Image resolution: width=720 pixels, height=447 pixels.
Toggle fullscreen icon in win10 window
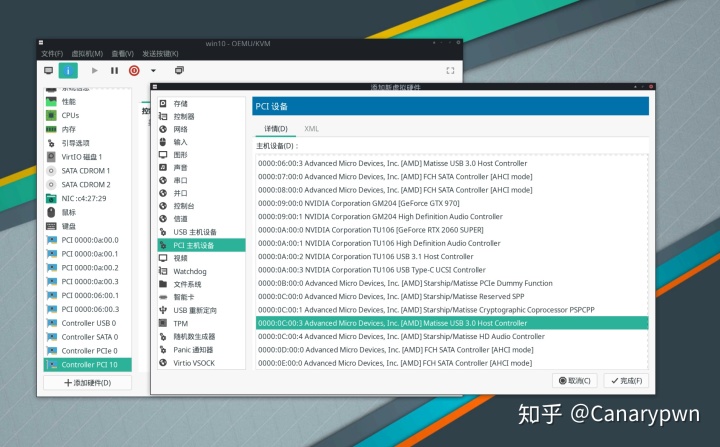450,70
